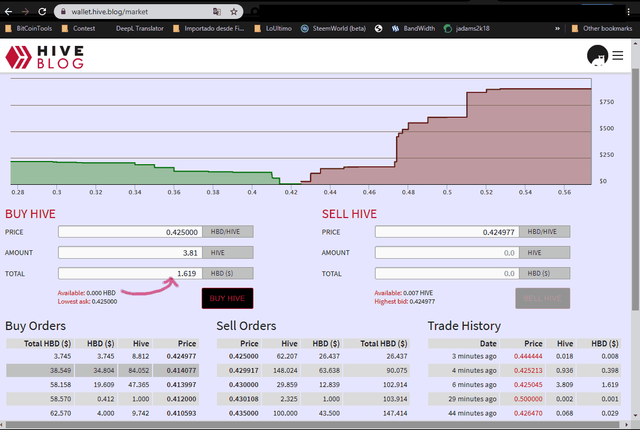This screenshot has width=640, height=430.
Task: Click the Available 0.007 HIVE link
Action: tap(404, 293)
